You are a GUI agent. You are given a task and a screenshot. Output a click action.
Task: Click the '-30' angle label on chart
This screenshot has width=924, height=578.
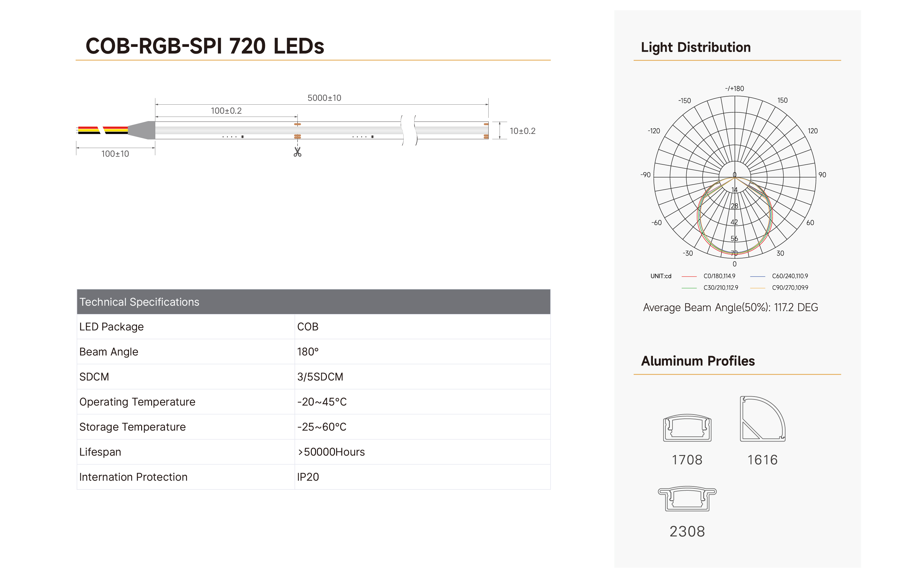point(687,253)
